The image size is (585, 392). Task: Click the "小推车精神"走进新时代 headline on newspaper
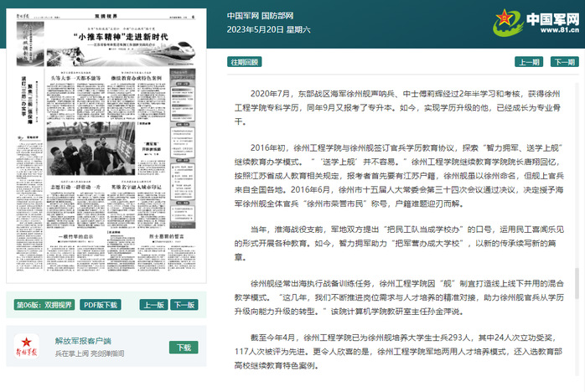point(128,39)
